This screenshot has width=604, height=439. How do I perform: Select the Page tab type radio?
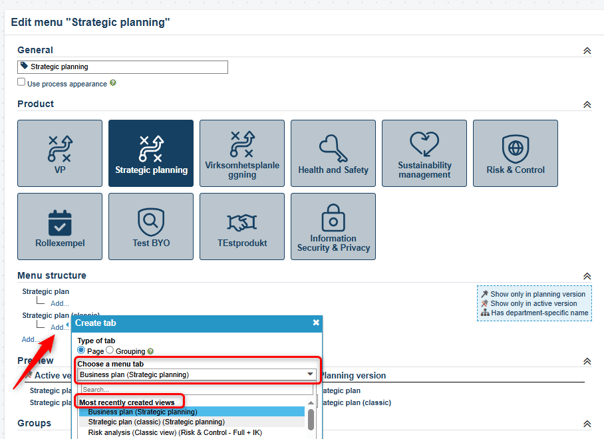click(x=82, y=351)
